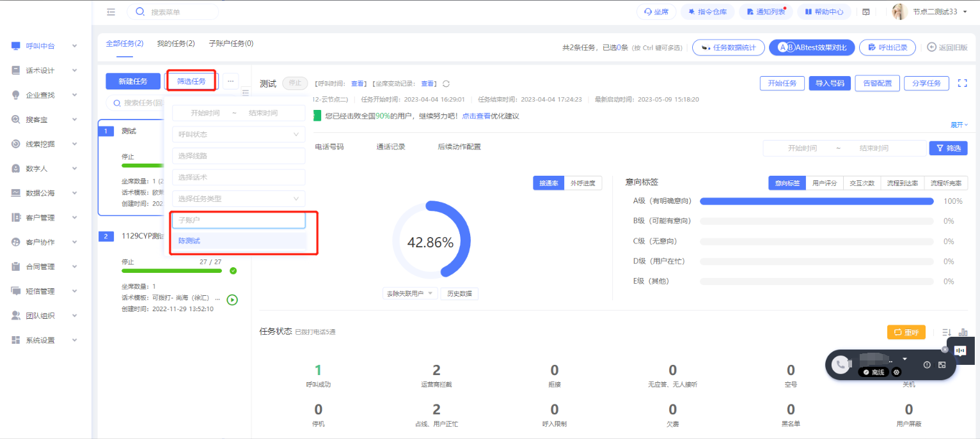The image size is (980, 439).
Task: Open the bar chart view icon
Action: click(963, 332)
